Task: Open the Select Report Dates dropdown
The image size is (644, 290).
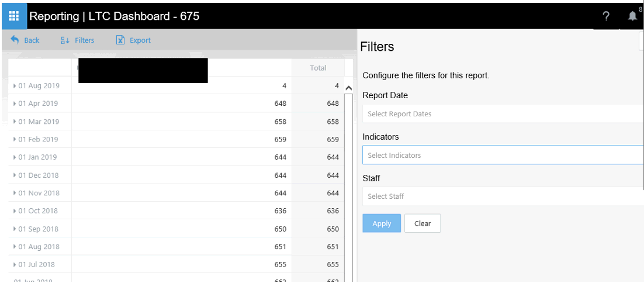Action: 503,114
